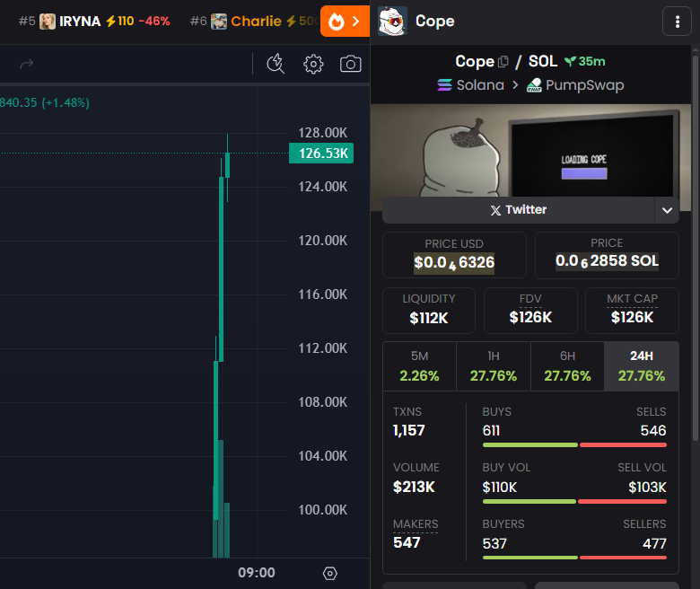
Task: Open the chart timezone settings icon
Action: (x=330, y=573)
